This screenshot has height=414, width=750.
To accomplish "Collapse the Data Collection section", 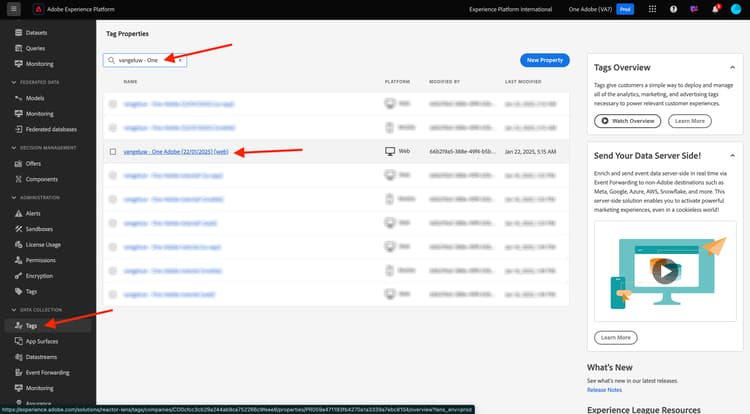I will (13, 310).
